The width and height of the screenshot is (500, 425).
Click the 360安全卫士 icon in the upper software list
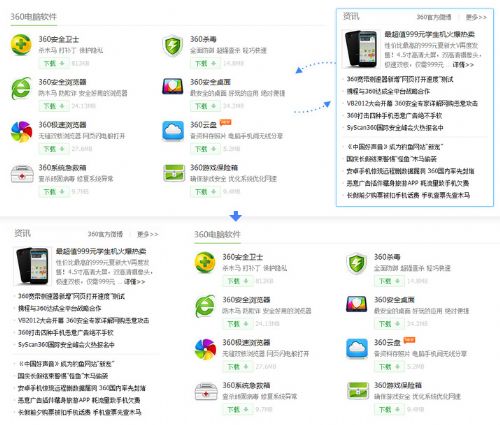point(21,45)
